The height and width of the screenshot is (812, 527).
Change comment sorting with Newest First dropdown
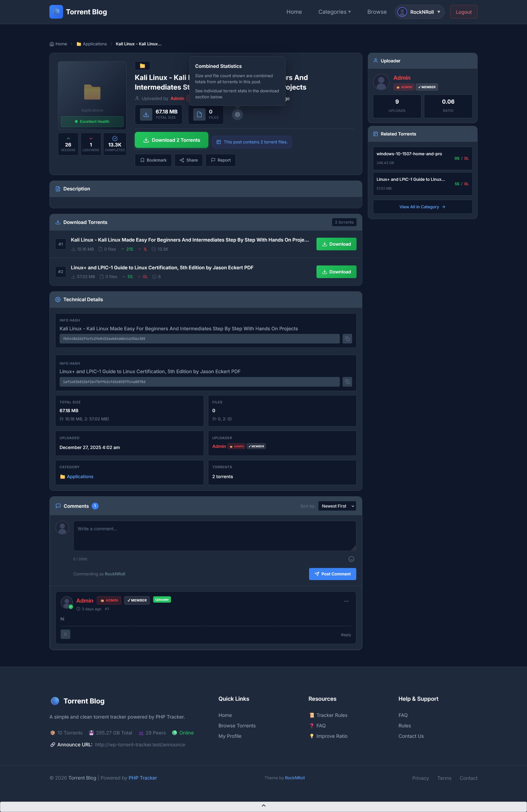pyautogui.click(x=337, y=506)
